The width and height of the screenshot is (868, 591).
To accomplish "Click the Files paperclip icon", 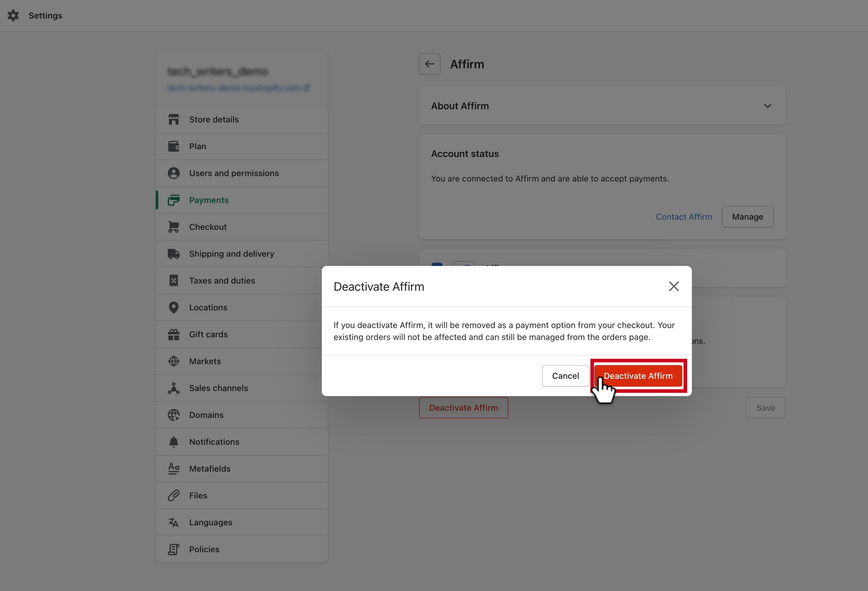I will pyautogui.click(x=173, y=495).
